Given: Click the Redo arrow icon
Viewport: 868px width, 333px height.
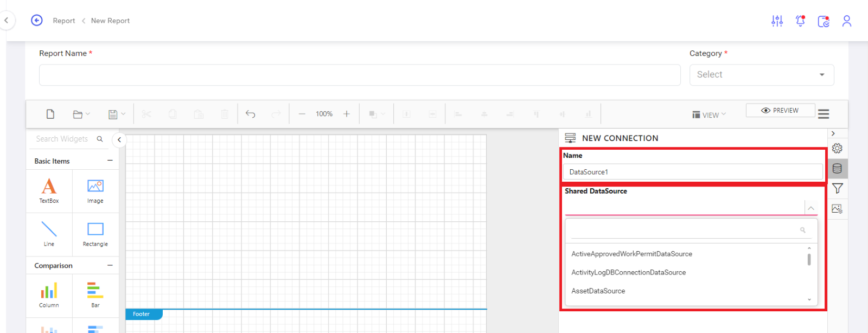Looking at the screenshot, I should 276,114.
